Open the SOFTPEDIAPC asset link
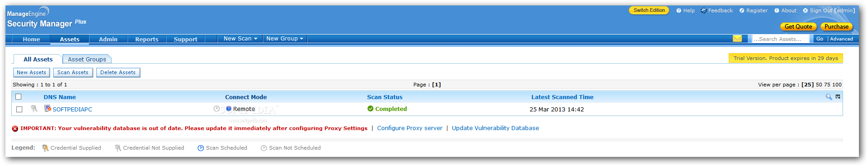Image resolution: width=868 pixels, height=166 pixels. [x=72, y=109]
